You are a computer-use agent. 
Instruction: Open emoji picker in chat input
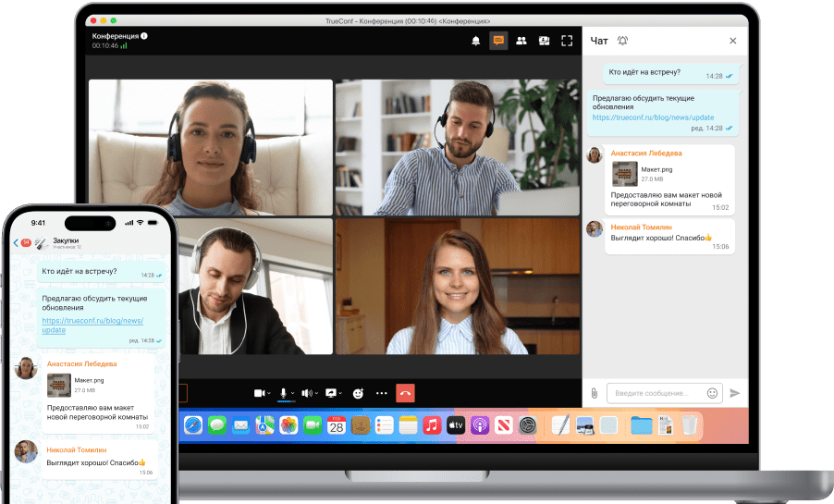[712, 393]
